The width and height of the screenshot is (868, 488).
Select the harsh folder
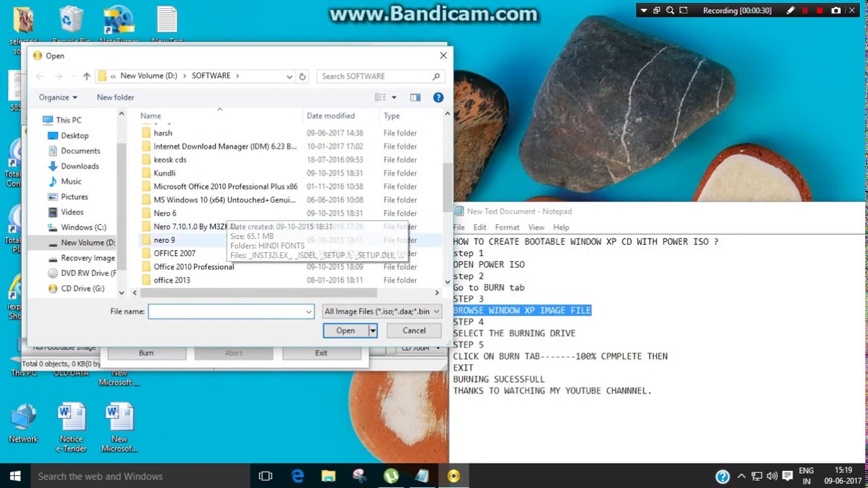point(163,133)
